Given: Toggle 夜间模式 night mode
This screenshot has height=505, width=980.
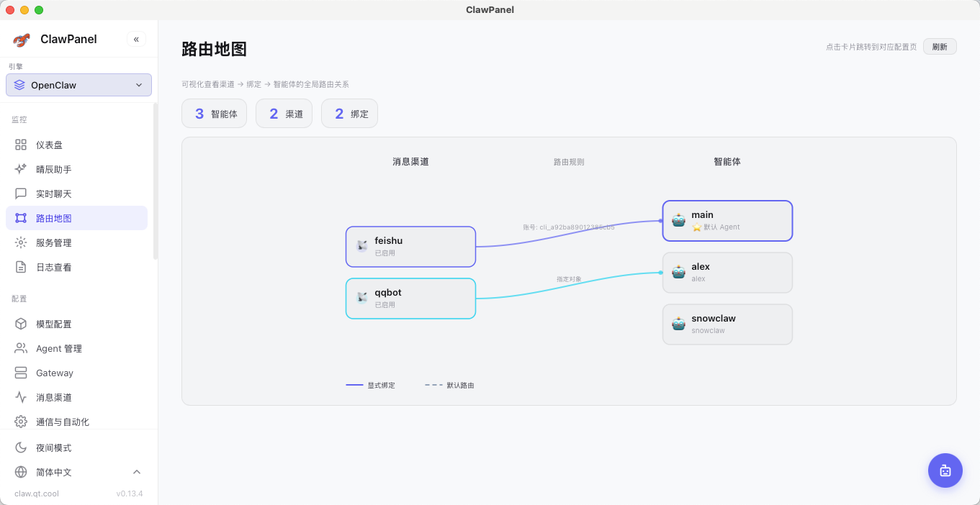Looking at the screenshot, I should [53, 447].
